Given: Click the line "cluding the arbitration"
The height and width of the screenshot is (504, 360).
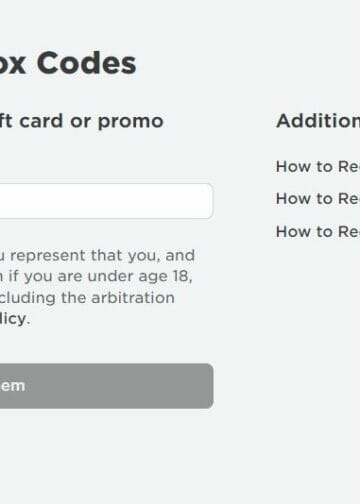Looking at the screenshot, I should (x=87, y=298).
